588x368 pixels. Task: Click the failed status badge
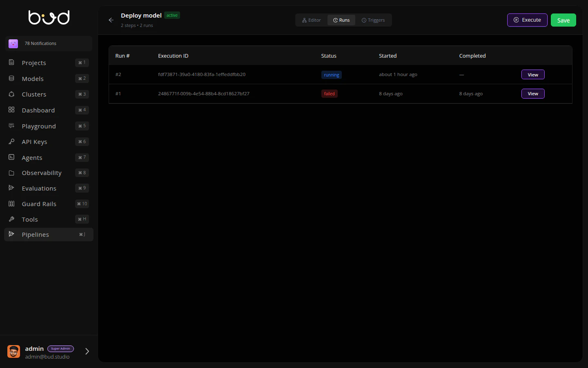(x=330, y=94)
